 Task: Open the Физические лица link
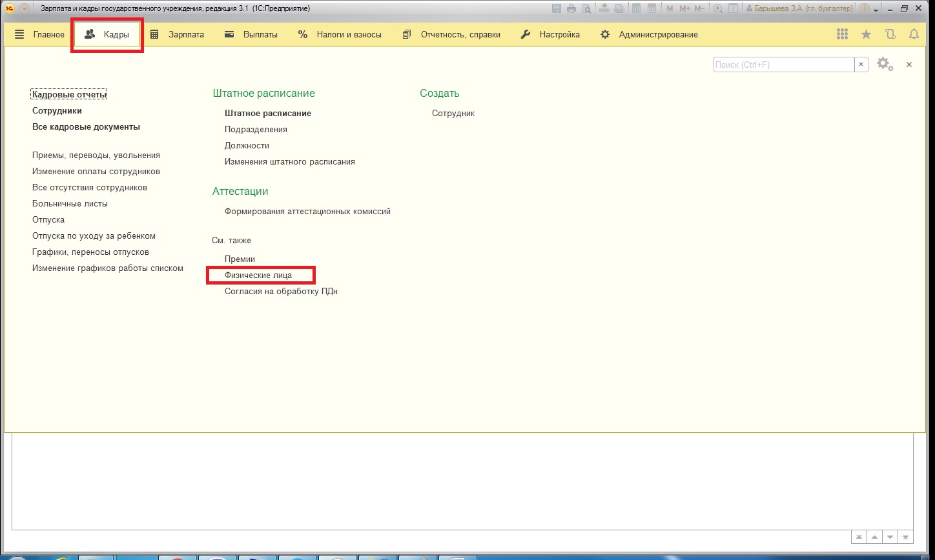coord(258,275)
